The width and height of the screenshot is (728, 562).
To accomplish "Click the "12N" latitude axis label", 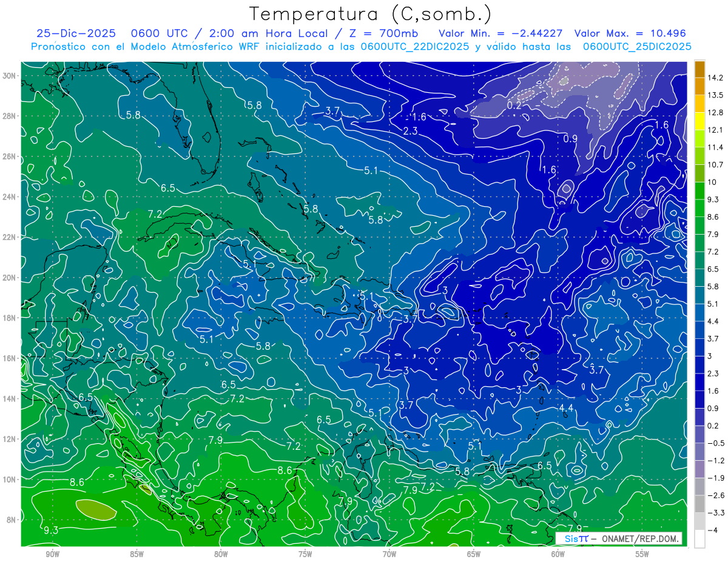I will [x=10, y=439].
